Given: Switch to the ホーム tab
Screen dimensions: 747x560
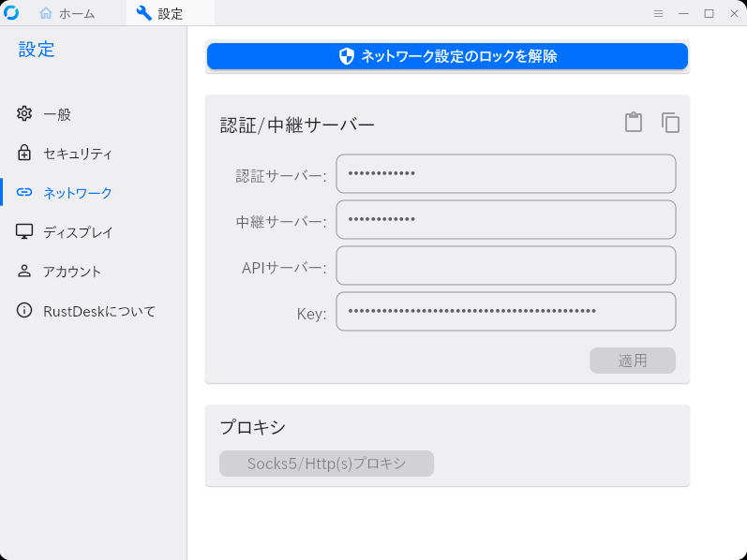Looking at the screenshot, I should 67,13.
